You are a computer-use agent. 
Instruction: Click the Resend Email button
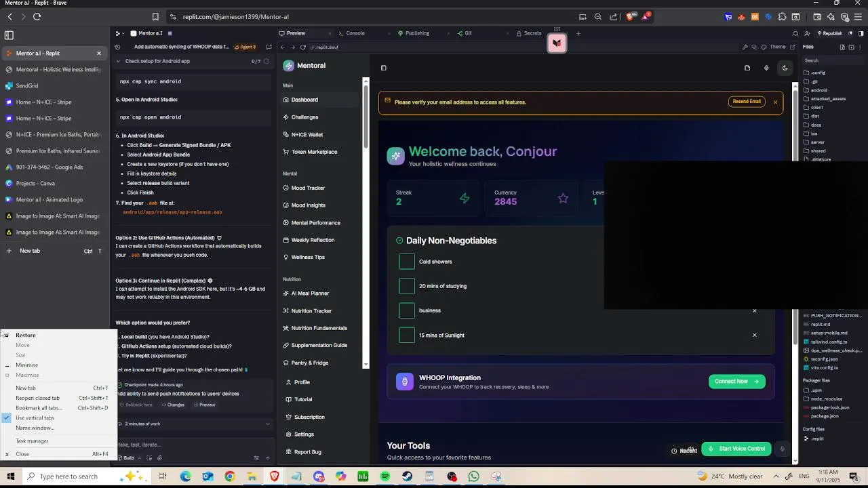[747, 102]
